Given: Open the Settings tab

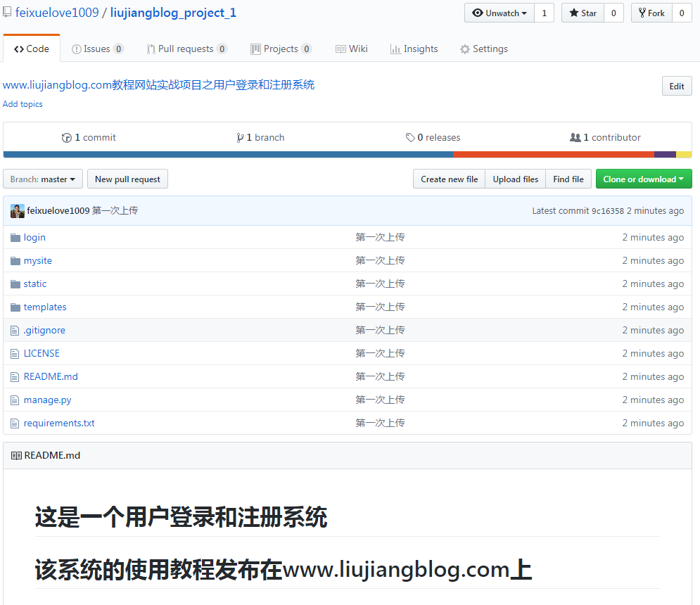Looking at the screenshot, I should pyautogui.click(x=483, y=49).
